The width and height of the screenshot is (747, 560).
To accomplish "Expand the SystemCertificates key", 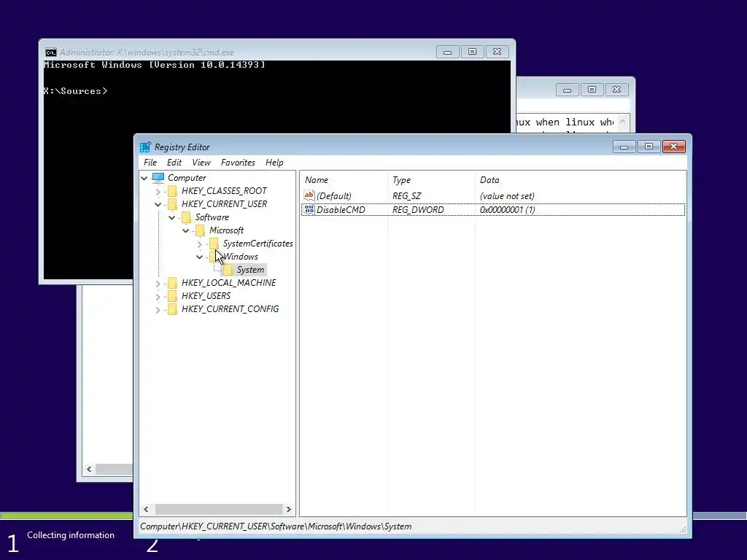I will pyautogui.click(x=199, y=244).
